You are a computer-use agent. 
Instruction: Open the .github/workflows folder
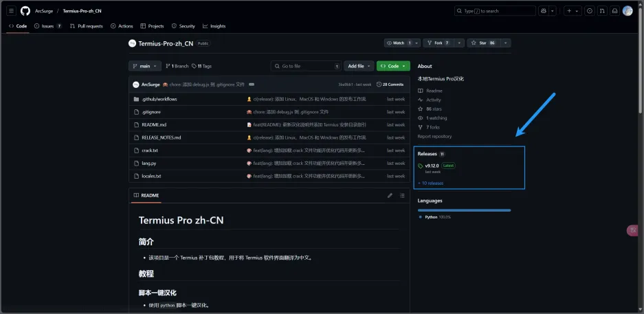tap(159, 100)
